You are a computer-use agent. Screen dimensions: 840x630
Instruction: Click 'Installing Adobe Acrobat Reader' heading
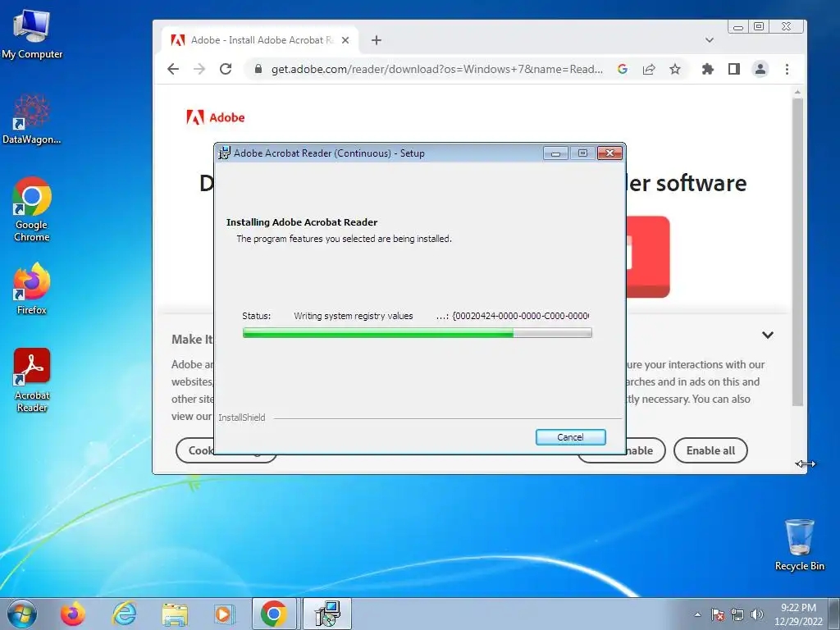302,222
